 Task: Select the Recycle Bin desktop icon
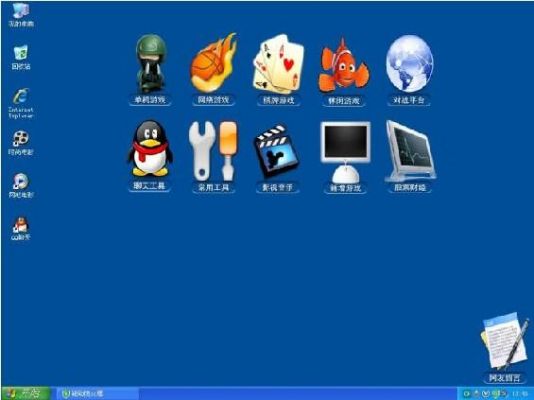point(21,57)
